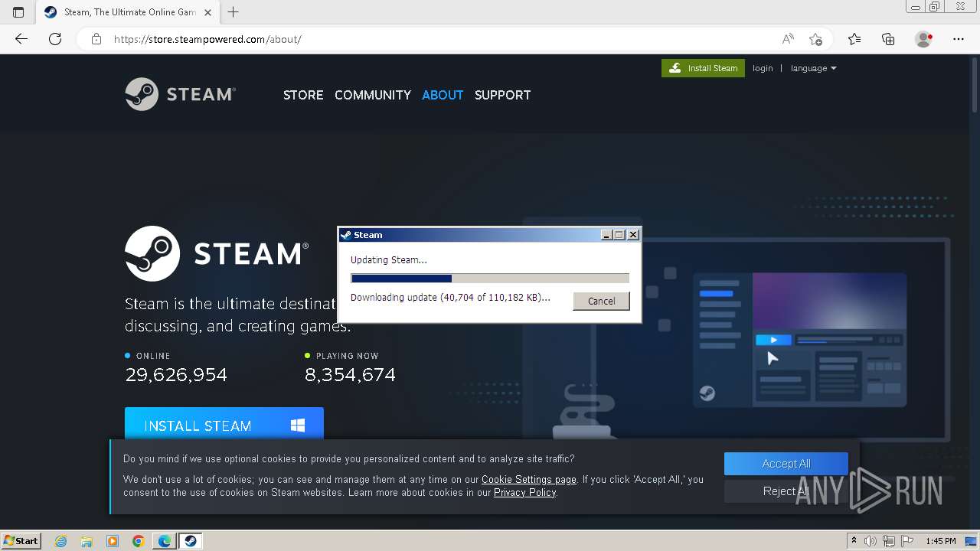980x551 pixels.
Task: Click the Install Steam download icon button
Action: (x=703, y=68)
